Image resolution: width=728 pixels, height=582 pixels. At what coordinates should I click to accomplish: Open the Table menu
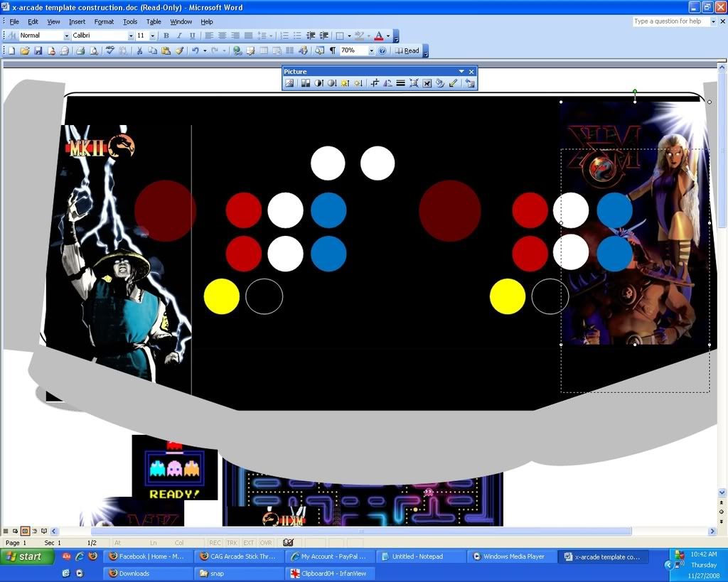[154, 22]
